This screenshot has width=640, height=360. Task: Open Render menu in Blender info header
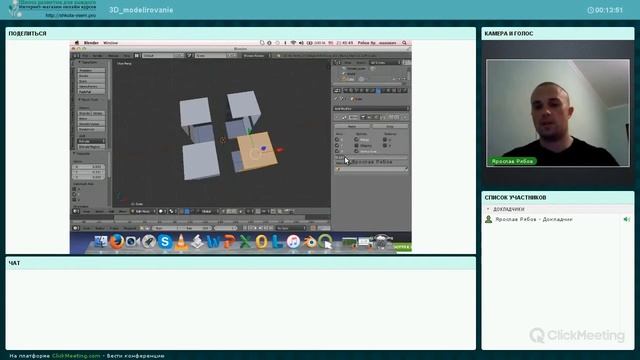pos(98,56)
